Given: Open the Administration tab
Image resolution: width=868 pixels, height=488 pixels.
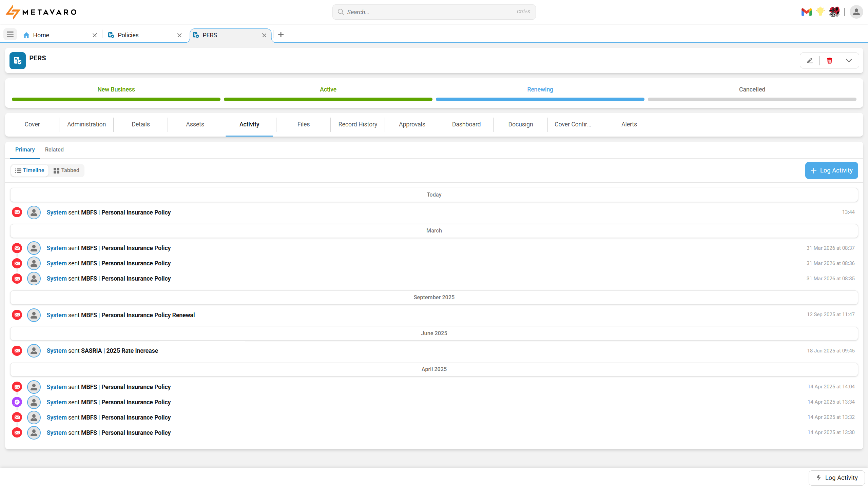Looking at the screenshot, I should click(x=86, y=124).
